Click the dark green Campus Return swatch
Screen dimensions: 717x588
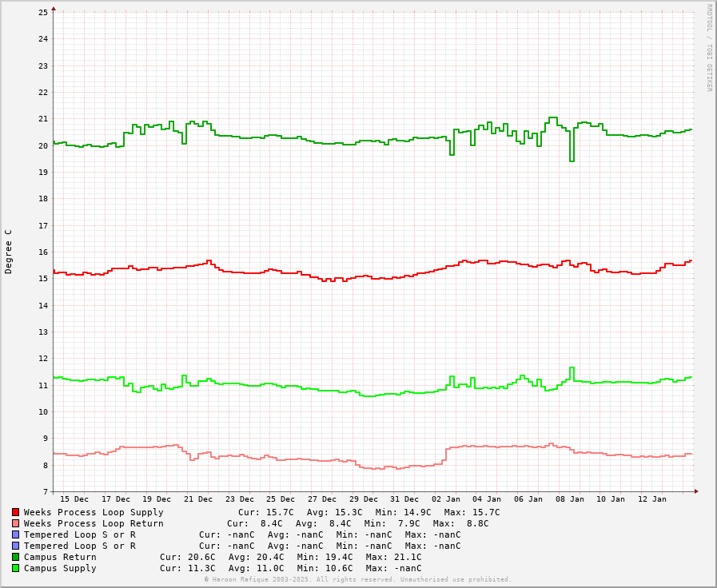[x=15, y=557]
